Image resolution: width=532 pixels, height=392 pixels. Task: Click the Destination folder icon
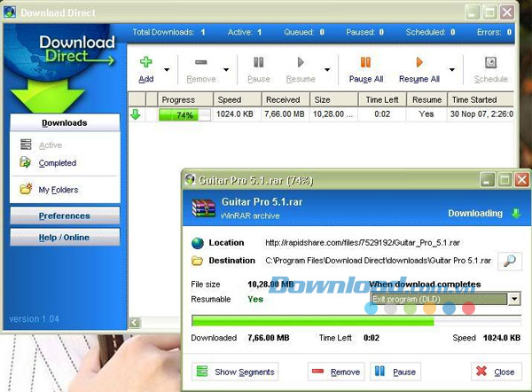(x=197, y=261)
